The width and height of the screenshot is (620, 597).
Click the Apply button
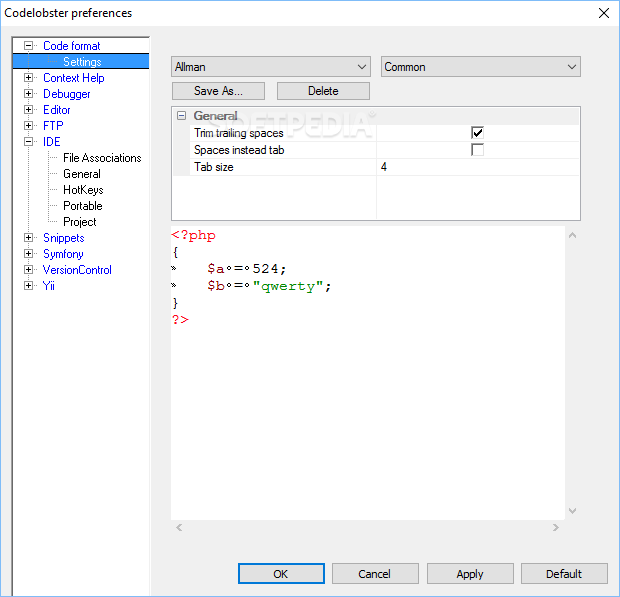click(x=470, y=574)
